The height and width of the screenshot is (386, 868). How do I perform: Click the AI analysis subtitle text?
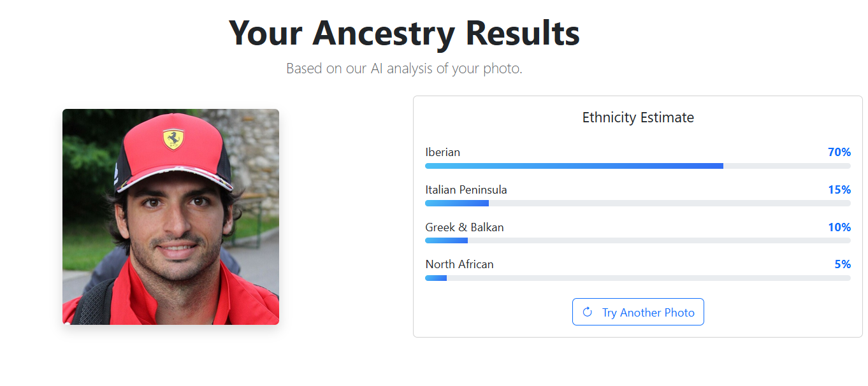click(x=404, y=69)
